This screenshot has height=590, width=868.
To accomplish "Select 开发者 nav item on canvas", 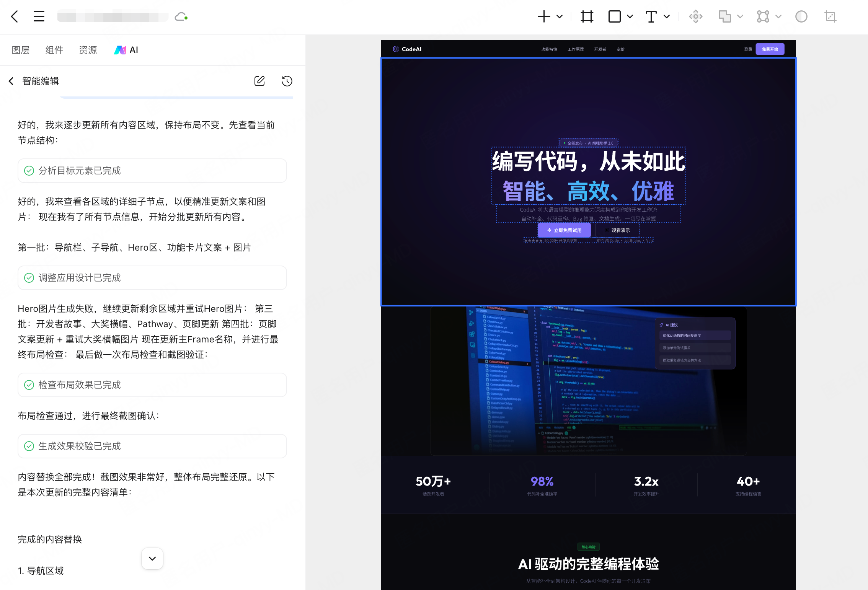I will click(x=600, y=49).
